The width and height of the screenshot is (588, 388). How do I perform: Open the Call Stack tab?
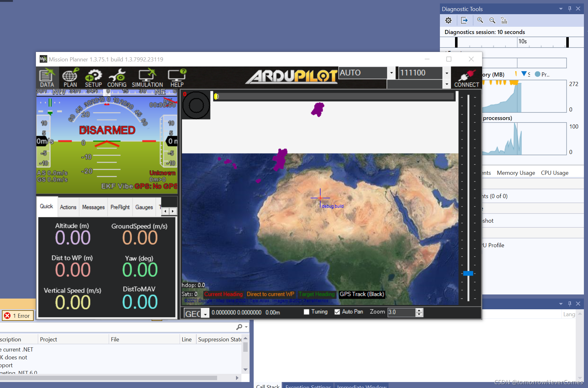point(268,386)
